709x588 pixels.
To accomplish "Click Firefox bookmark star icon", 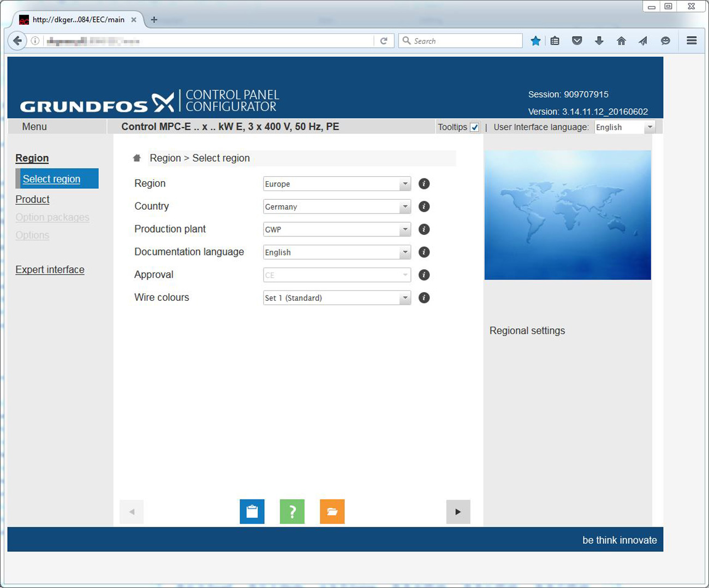I will [535, 41].
